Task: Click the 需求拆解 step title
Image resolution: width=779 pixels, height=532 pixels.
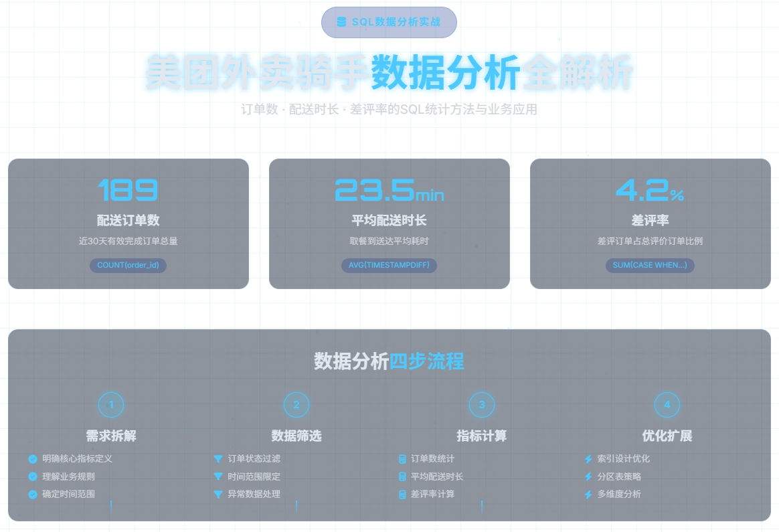Action: pyautogui.click(x=111, y=436)
